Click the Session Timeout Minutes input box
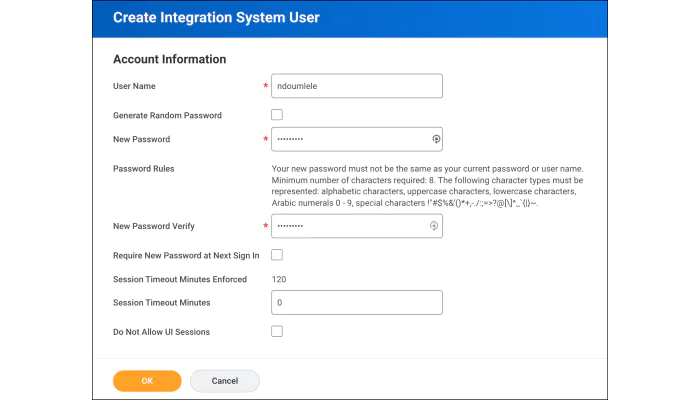 (x=356, y=302)
